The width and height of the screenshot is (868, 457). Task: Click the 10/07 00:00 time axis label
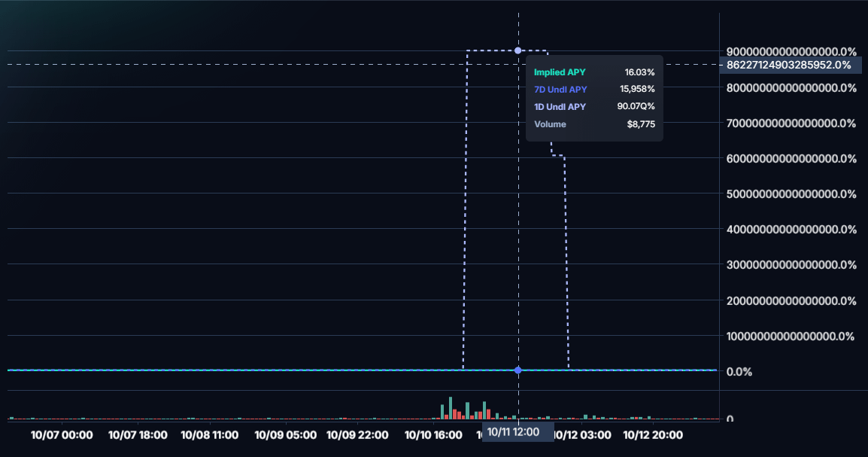[x=62, y=435]
